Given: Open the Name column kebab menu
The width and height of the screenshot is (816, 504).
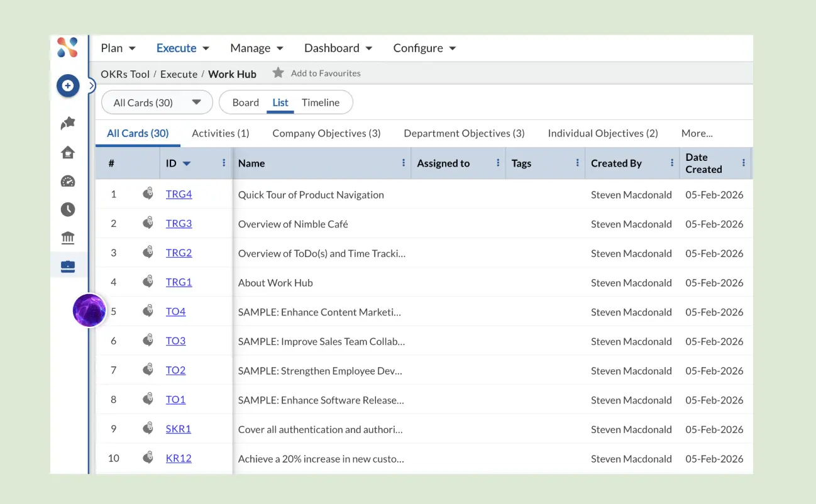Looking at the screenshot, I should 403,163.
